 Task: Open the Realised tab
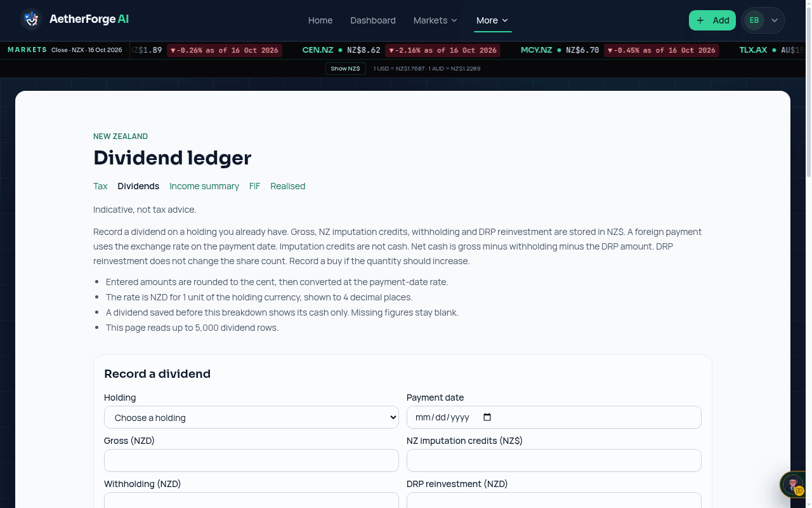click(288, 186)
